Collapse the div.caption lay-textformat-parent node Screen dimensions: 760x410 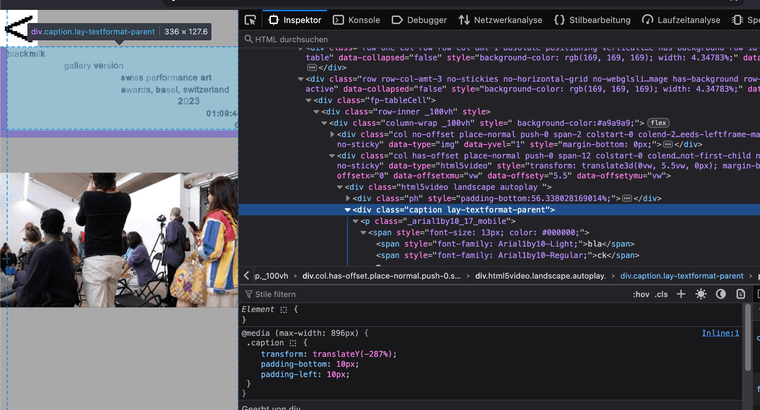348,210
